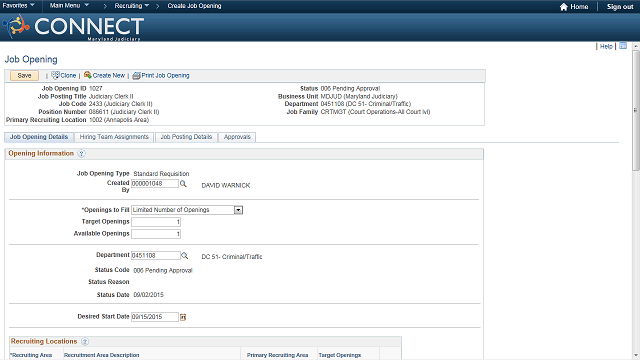The height and width of the screenshot is (360, 640).
Task: Click the Target Openings input field
Action: coord(156,222)
